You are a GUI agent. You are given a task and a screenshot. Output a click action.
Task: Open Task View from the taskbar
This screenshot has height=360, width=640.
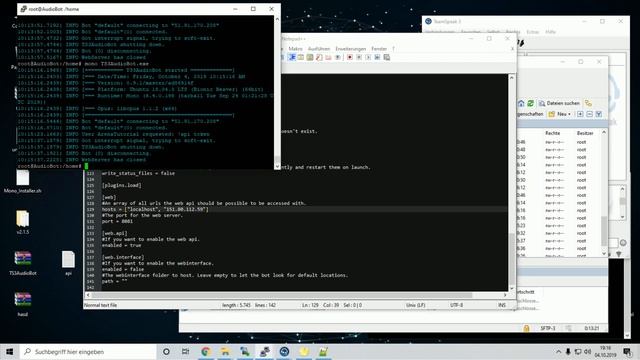(185, 351)
